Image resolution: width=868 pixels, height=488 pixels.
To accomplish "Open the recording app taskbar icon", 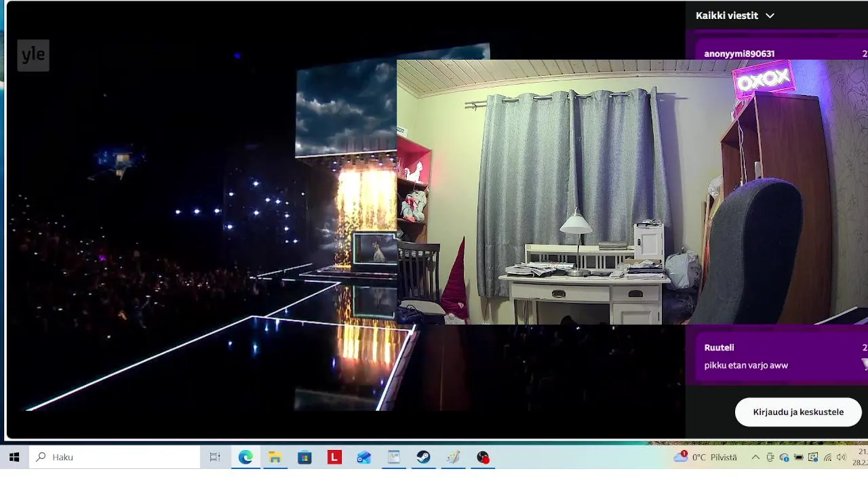I will [x=483, y=457].
